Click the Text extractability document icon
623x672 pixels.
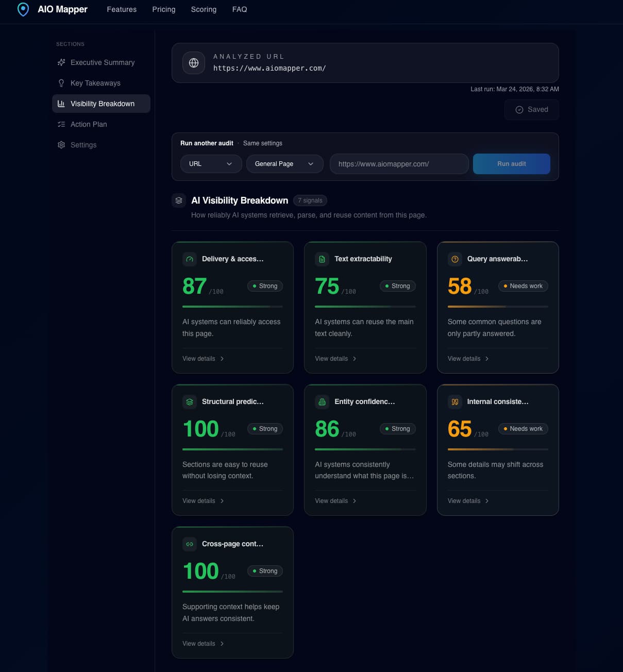click(x=322, y=259)
